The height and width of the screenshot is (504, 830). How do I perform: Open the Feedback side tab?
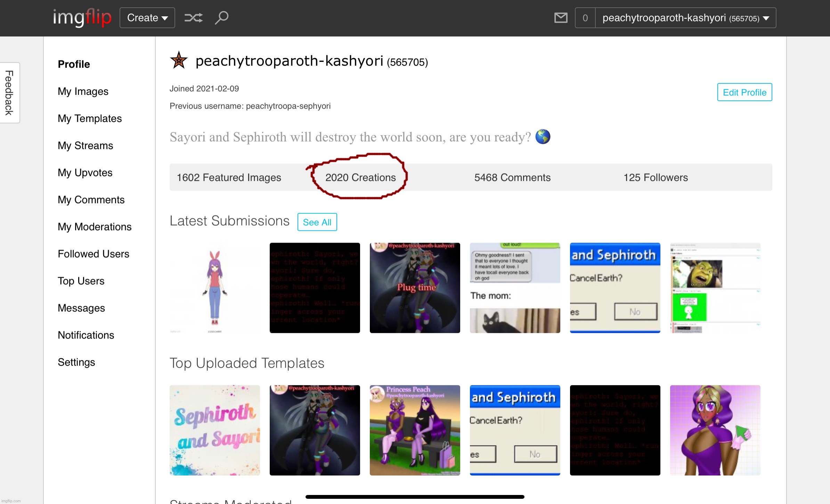9,93
